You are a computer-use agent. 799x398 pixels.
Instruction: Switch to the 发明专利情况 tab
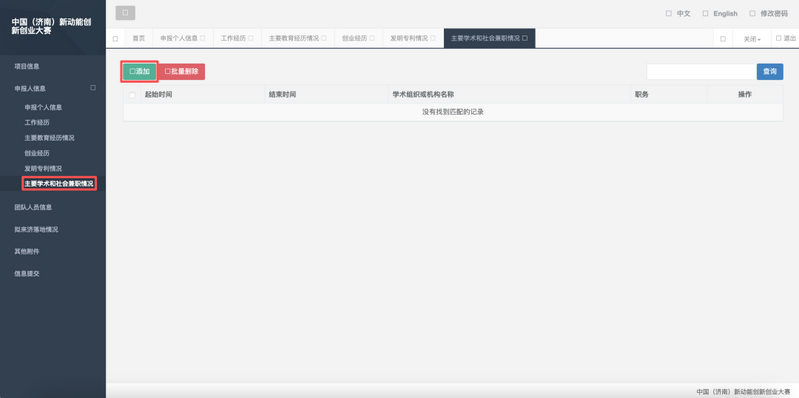tap(409, 38)
